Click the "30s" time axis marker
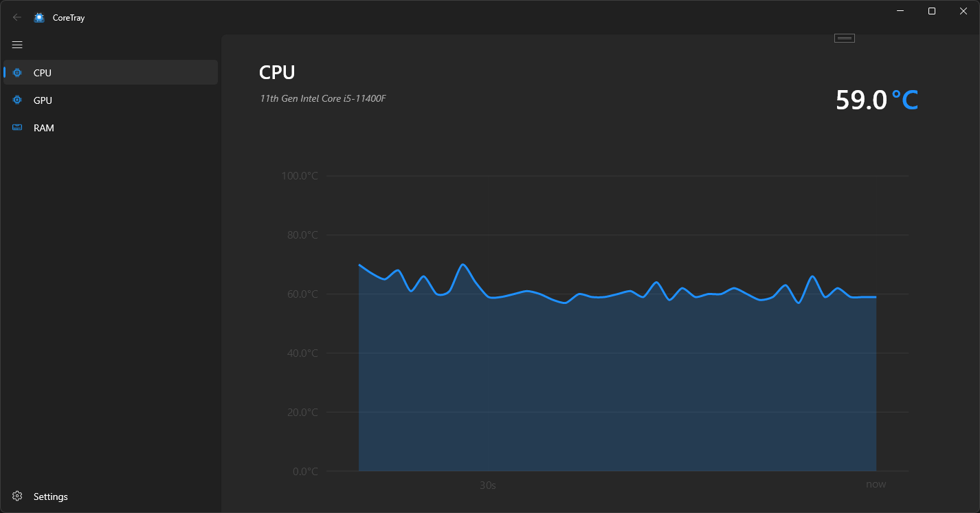The height and width of the screenshot is (513, 980). pos(488,485)
